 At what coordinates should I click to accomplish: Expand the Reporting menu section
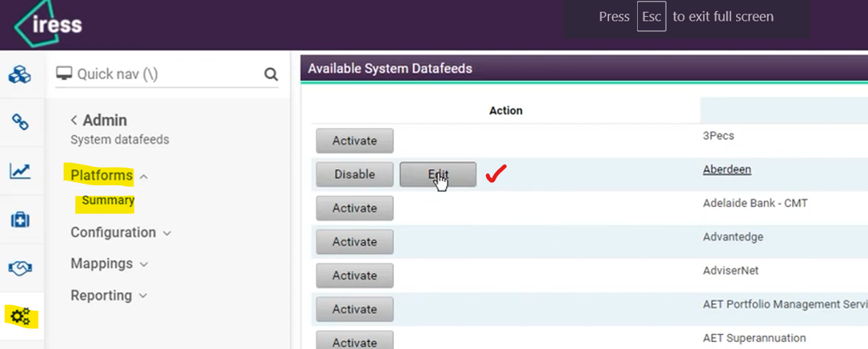coord(109,295)
